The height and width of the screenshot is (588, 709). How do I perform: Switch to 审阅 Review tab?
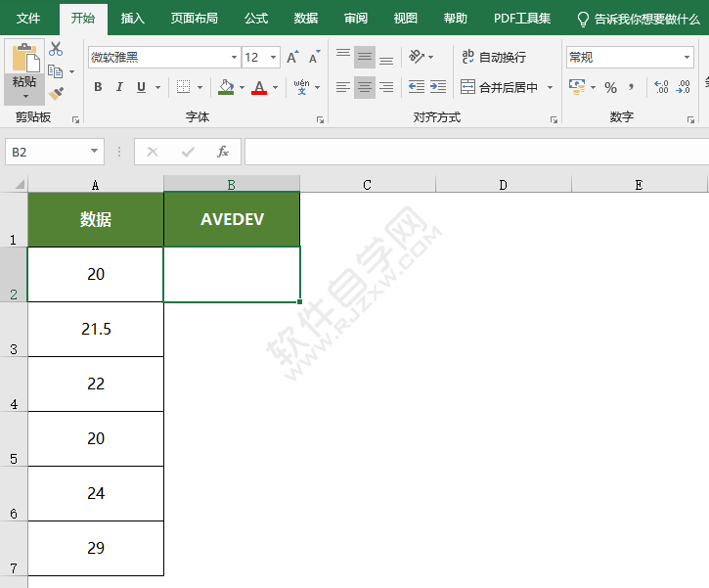click(355, 18)
